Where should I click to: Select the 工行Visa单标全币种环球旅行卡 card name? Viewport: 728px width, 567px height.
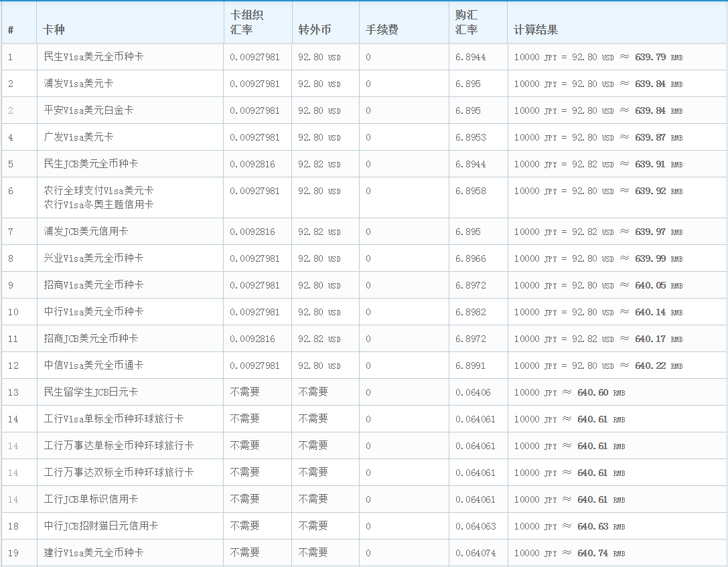[114, 419]
